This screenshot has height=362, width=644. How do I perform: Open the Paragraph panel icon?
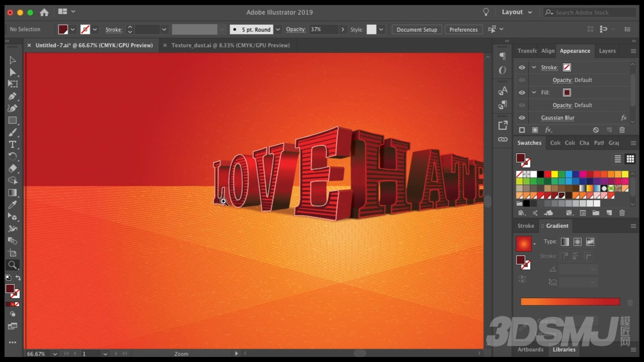pos(503,56)
